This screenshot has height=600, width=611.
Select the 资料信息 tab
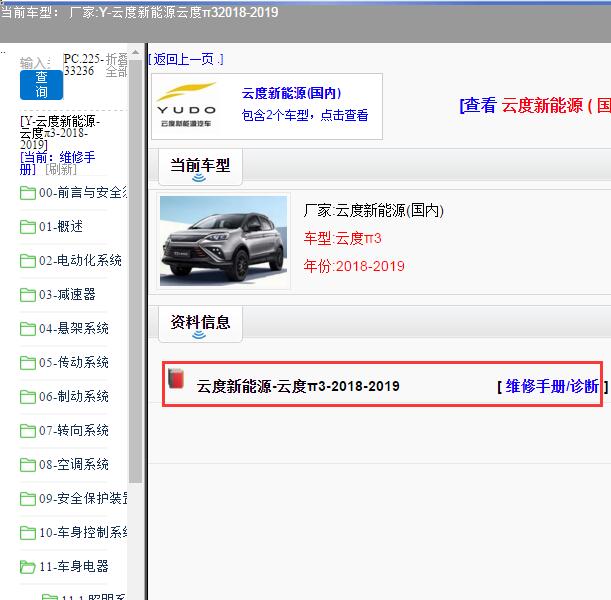tap(200, 324)
